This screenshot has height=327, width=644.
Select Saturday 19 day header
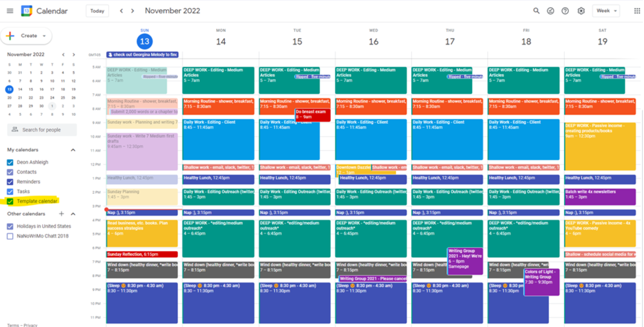(x=602, y=42)
